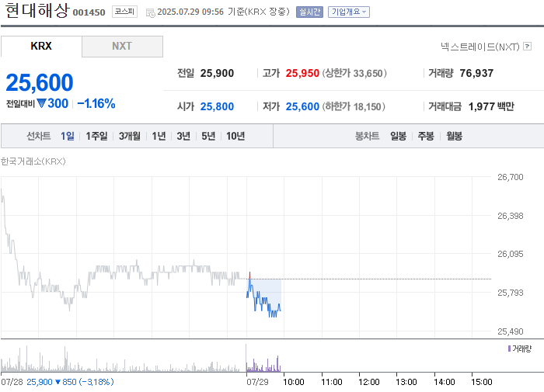The height and width of the screenshot is (392, 544).
Task: Switch to the KRX tab
Action: click(x=41, y=46)
